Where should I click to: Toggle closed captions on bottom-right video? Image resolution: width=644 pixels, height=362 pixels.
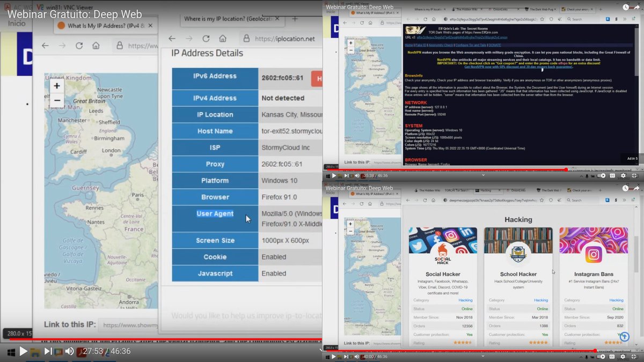612,356
